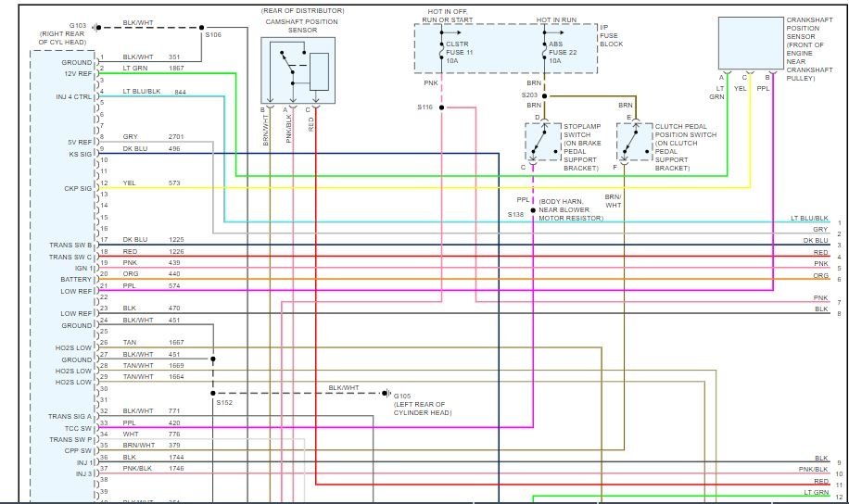The height and width of the screenshot is (504, 849).
Task: Select circuit number 1669
Action: tap(176, 365)
